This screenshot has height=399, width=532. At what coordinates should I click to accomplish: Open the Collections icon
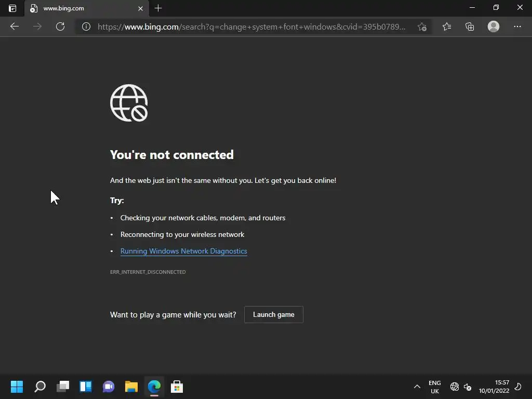tap(470, 26)
